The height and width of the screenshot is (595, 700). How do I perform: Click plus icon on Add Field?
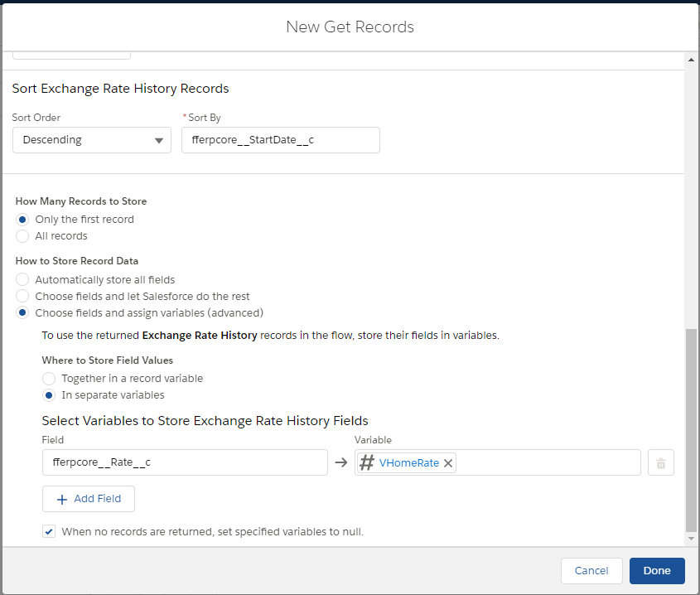(62, 499)
